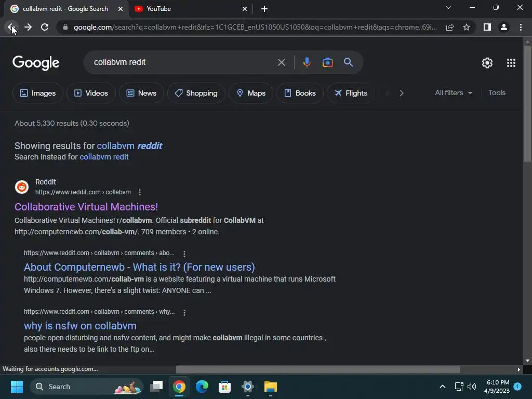
Task: Show more filter chips with the right chevron
Action: [x=402, y=94]
